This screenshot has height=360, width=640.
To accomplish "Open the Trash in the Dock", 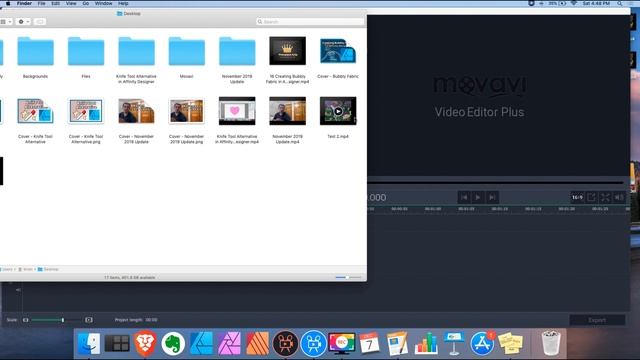I will [x=551, y=343].
